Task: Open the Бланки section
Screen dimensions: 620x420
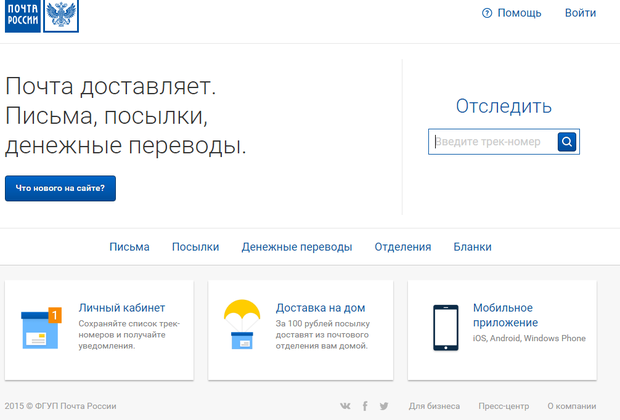Action: pos(472,247)
